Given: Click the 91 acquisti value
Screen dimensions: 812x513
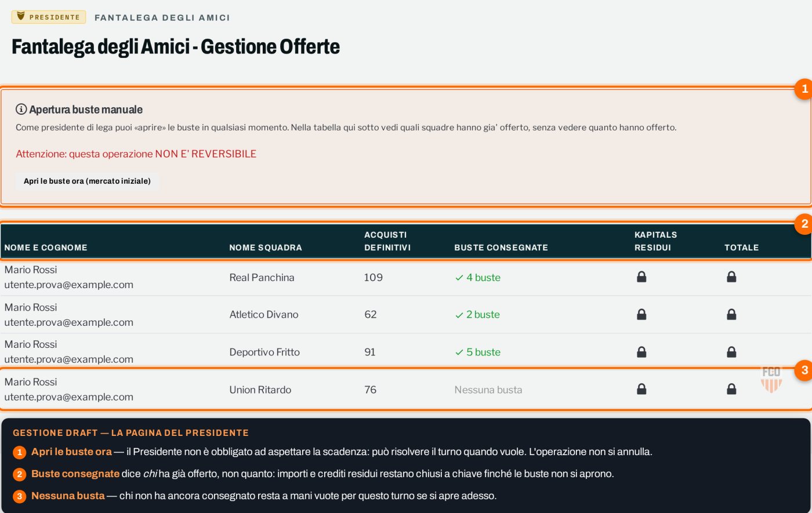Looking at the screenshot, I should [x=370, y=352].
